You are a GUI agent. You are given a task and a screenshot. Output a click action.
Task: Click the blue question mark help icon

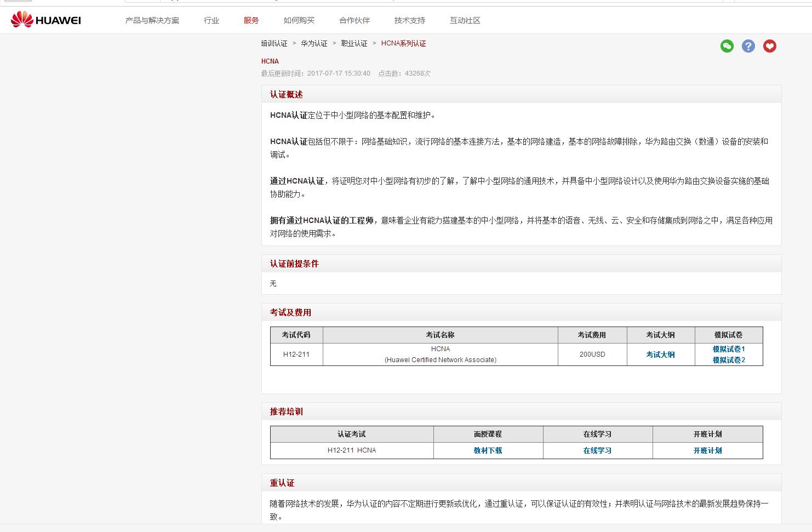pyautogui.click(x=748, y=46)
